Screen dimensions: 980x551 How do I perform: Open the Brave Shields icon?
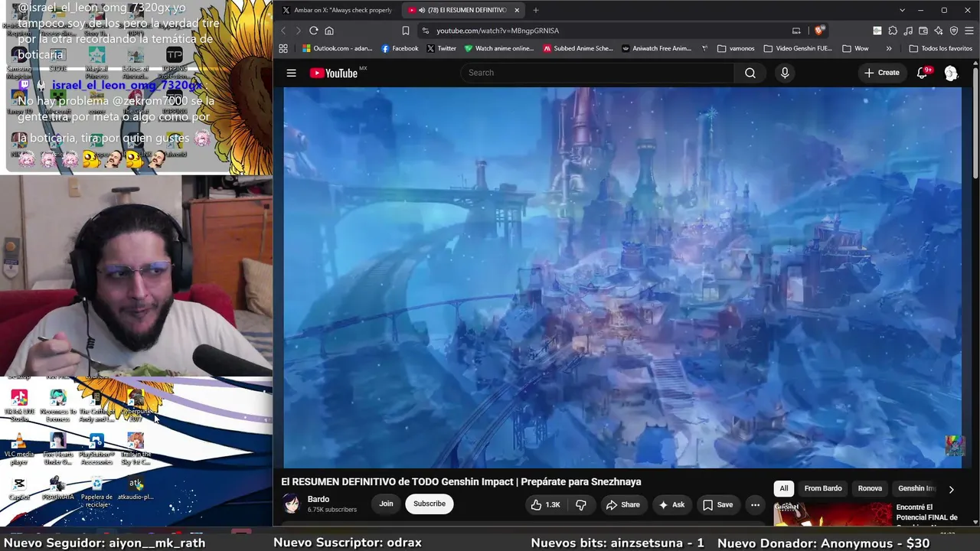click(818, 31)
